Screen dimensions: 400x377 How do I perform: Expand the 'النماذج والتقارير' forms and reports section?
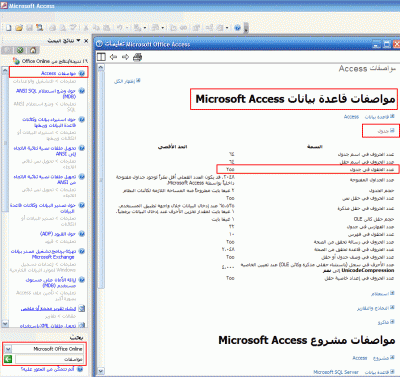click(376, 308)
